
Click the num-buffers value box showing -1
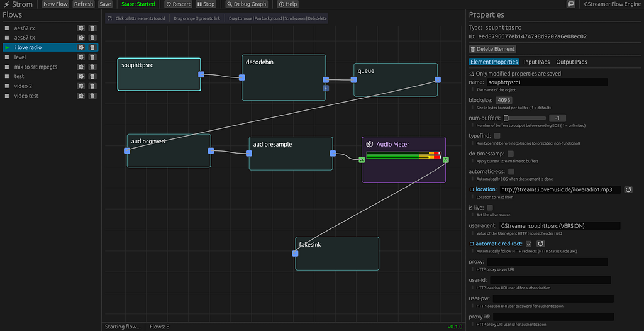(x=558, y=118)
